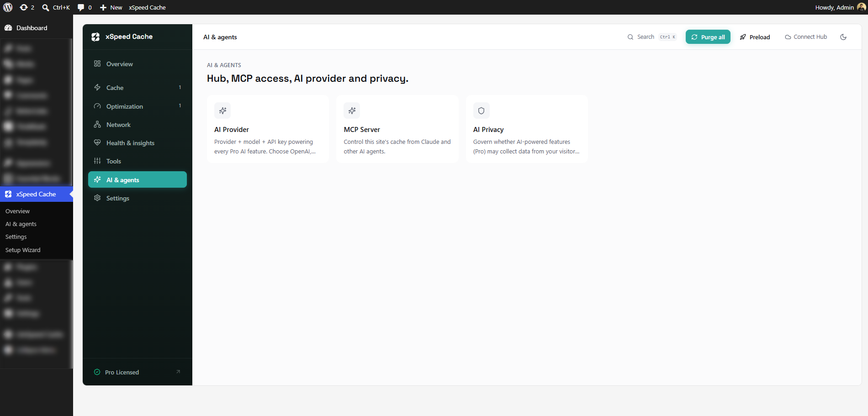Image resolution: width=868 pixels, height=416 pixels.
Task: Open the Optimization section
Action: pos(138,106)
